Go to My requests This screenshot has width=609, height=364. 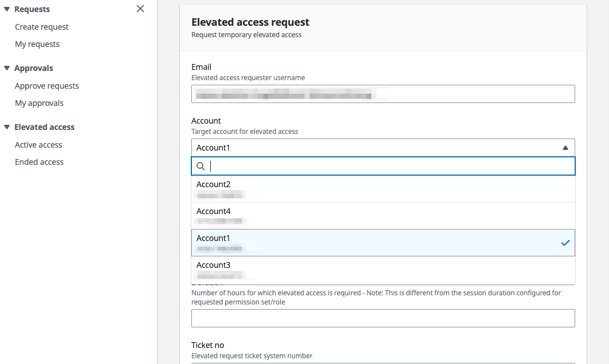(37, 44)
